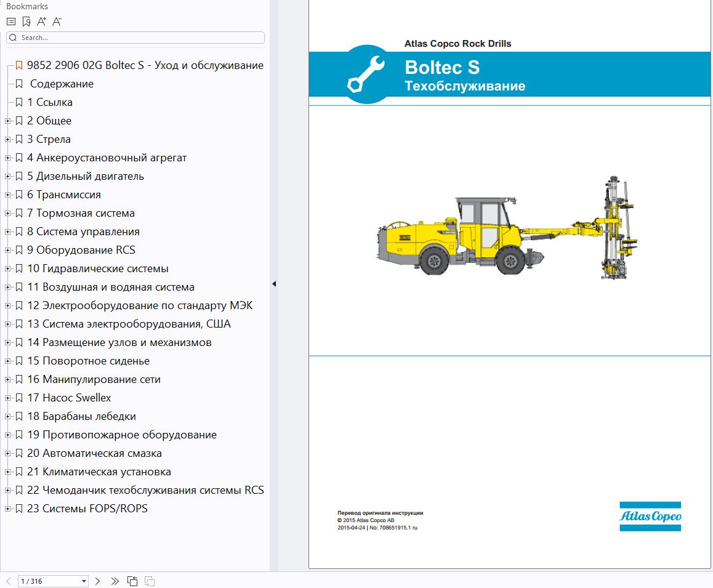Click the first page-layout view icon in the status bar
The image size is (713, 588).
coord(132,581)
